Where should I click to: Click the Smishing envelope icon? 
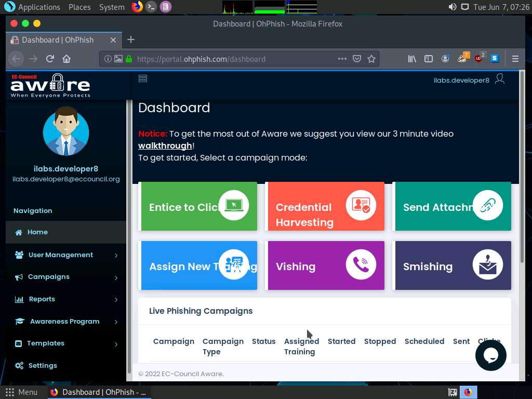(487, 264)
